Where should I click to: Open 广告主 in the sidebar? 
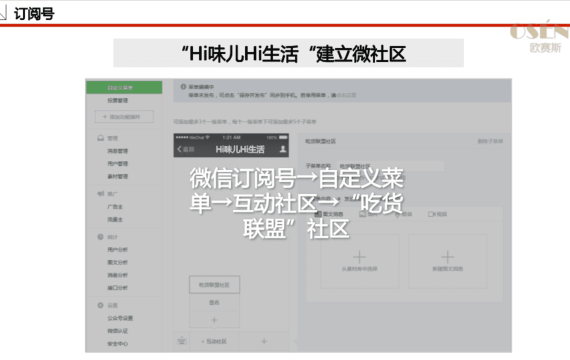click(x=115, y=207)
